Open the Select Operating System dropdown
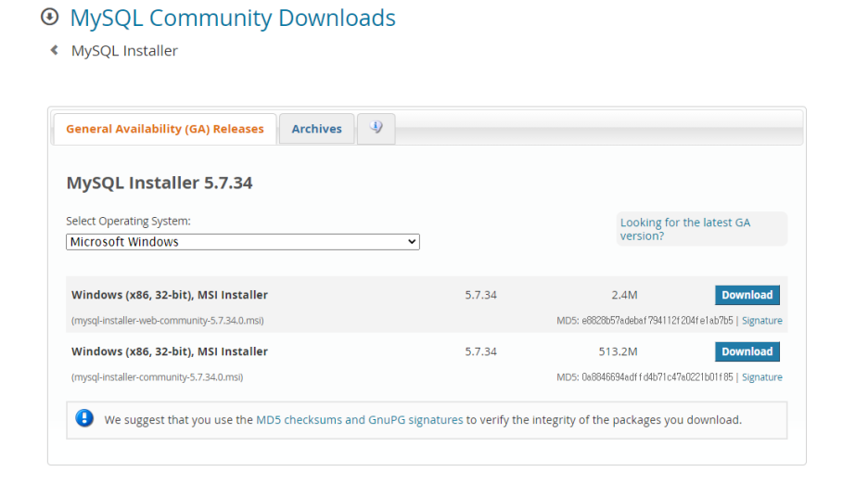 (x=242, y=242)
